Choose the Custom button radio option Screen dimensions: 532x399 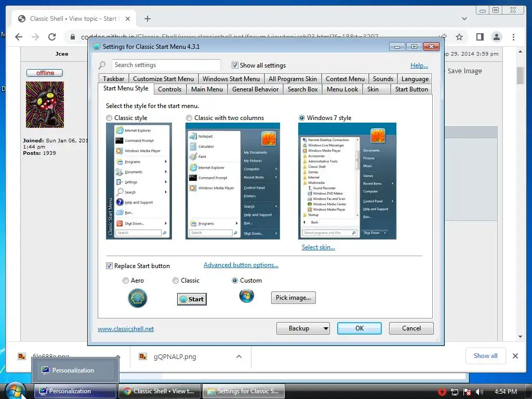[x=234, y=280]
